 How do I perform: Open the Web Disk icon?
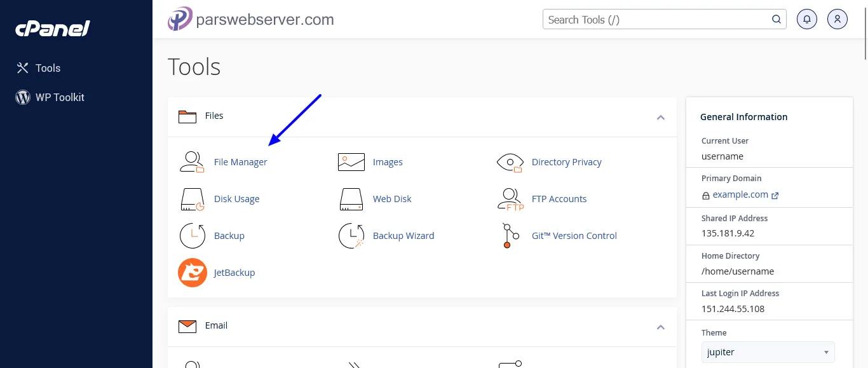(351, 199)
